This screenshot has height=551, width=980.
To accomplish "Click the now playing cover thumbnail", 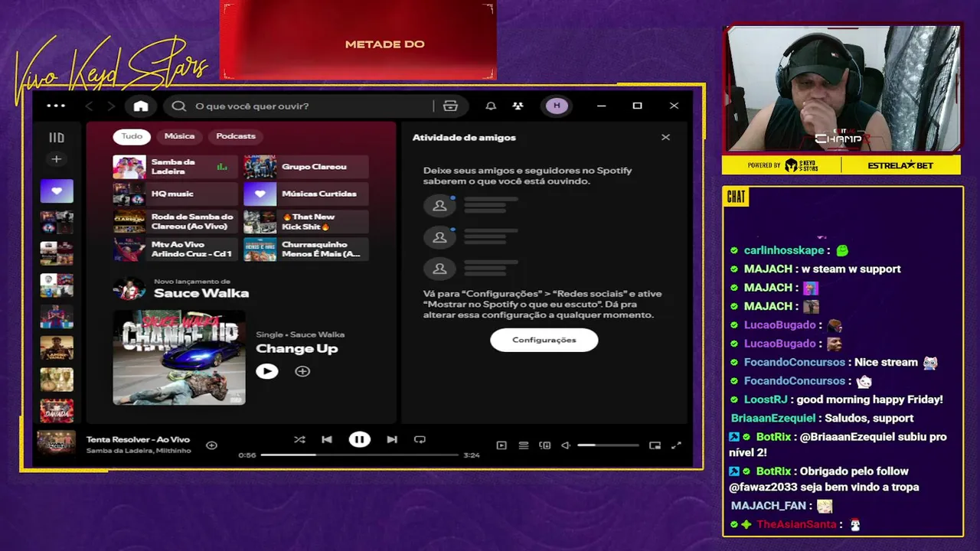I will (57, 444).
